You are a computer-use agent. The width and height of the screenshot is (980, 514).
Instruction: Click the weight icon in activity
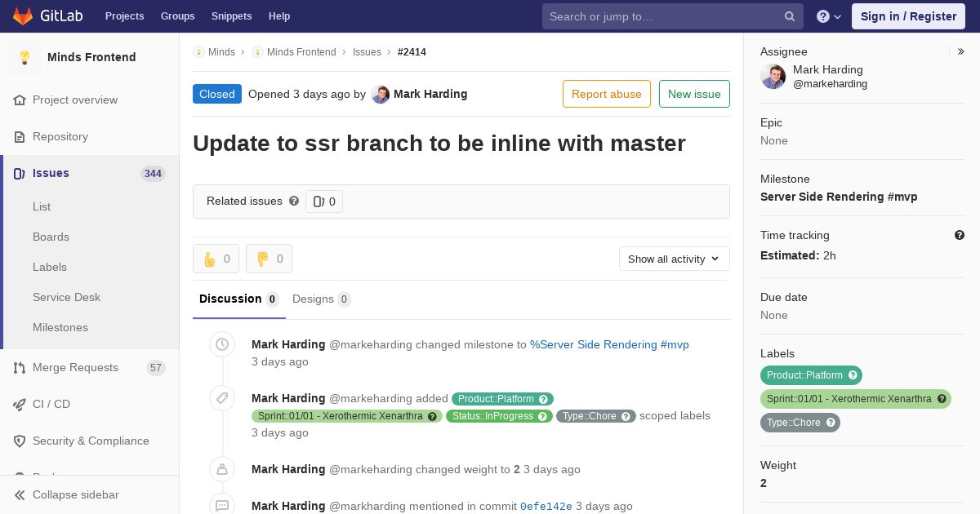tap(222, 469)
